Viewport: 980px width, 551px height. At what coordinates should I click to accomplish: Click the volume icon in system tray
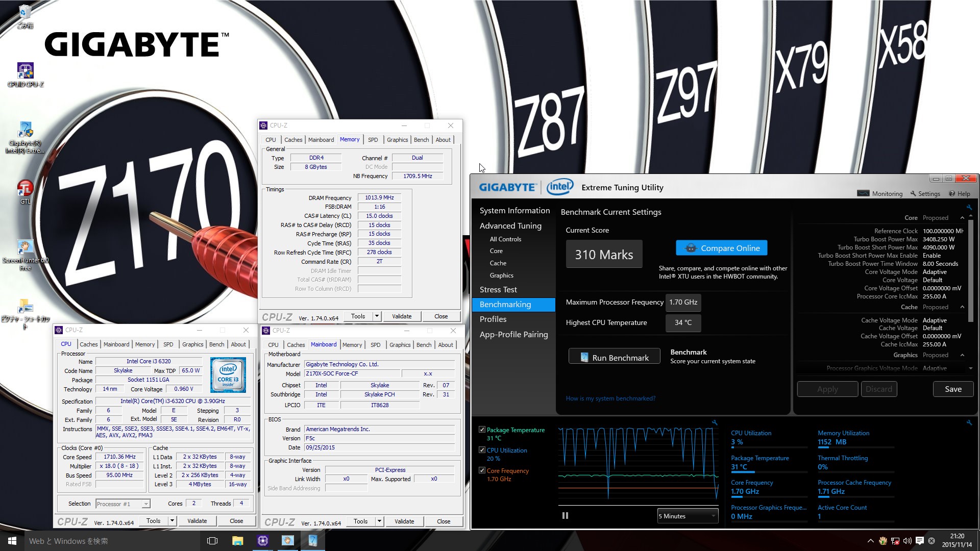[x=907, y=541]
